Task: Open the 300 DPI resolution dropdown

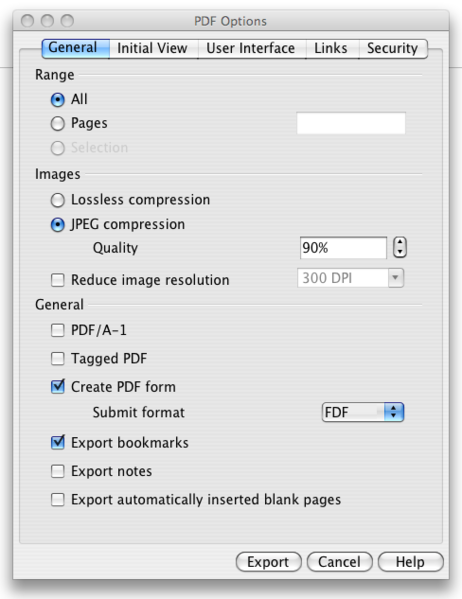Action: [x=350, y=278]
